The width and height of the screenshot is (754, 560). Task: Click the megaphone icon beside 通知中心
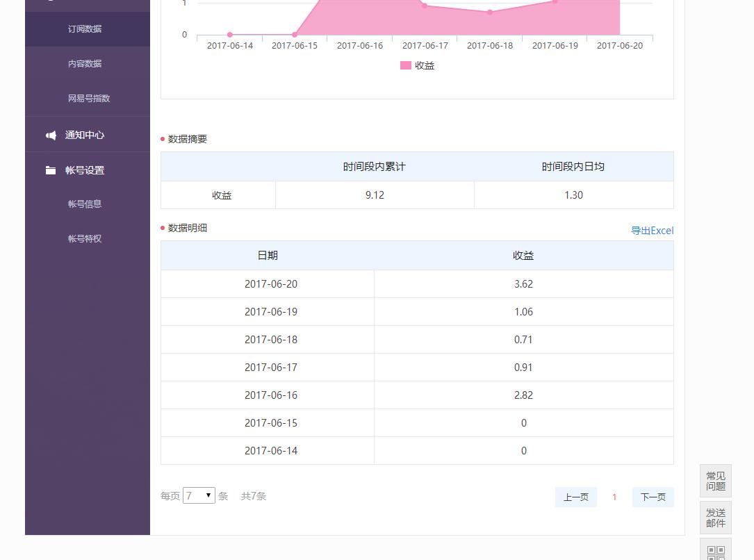point(51,134)
